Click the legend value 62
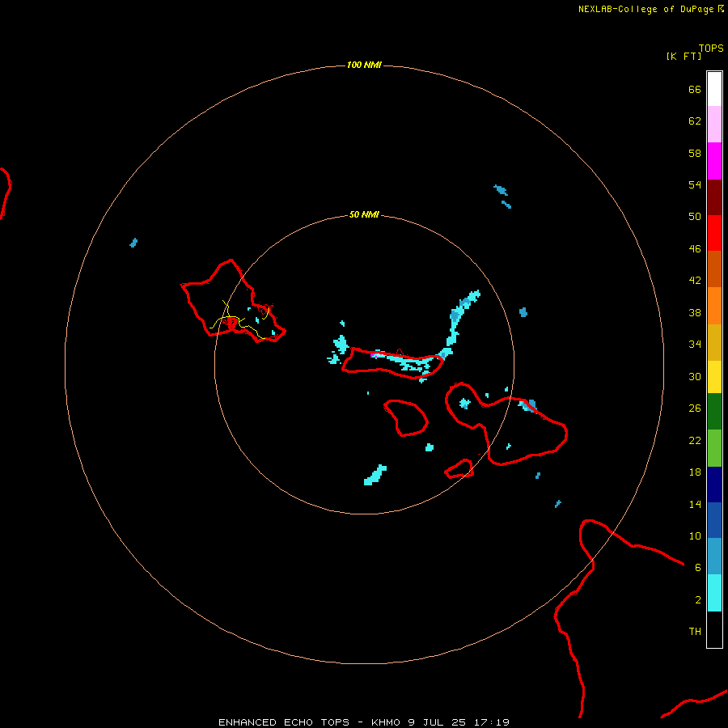 695,121
